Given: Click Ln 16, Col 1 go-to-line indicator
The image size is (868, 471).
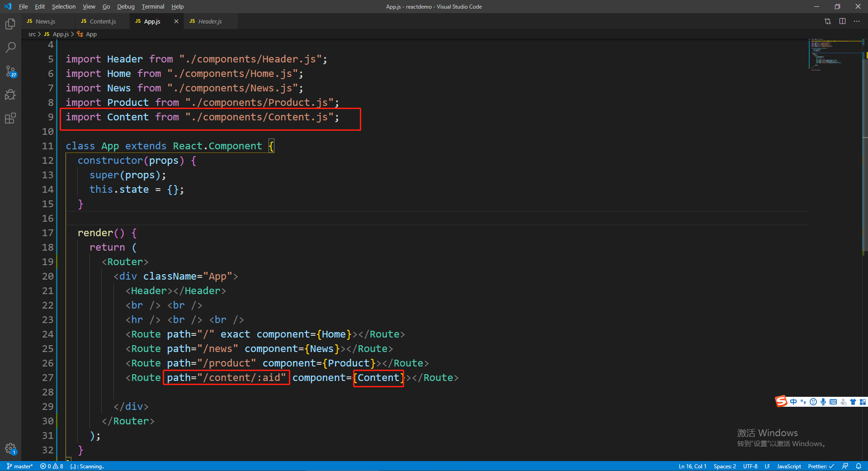Looking at the screenshot, I should 692,466.
